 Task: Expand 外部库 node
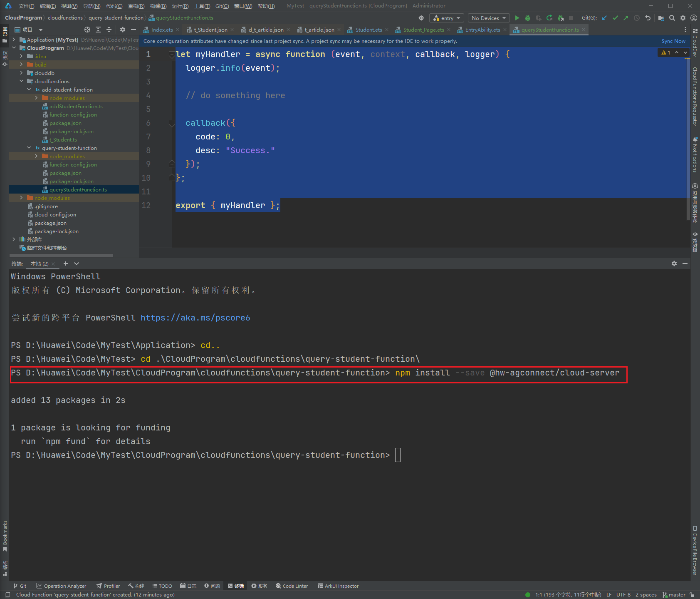(x=14, y=239)
